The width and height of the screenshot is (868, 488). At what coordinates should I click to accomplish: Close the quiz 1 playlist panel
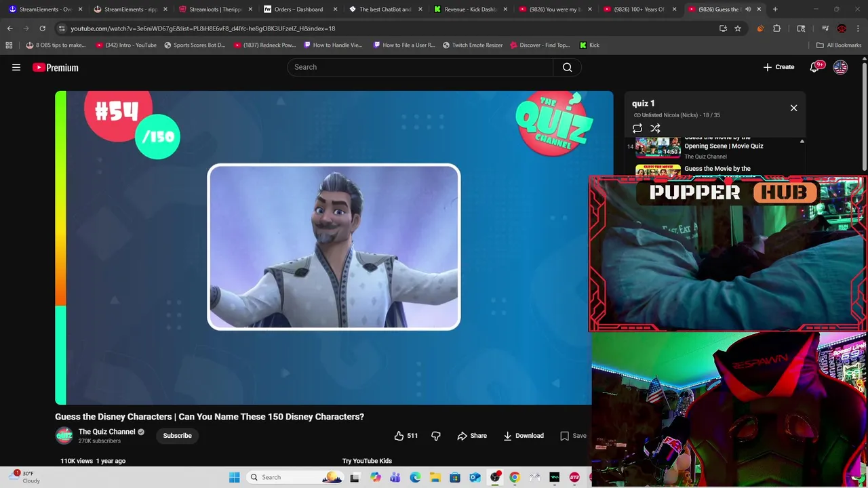(x=793, y=108)
